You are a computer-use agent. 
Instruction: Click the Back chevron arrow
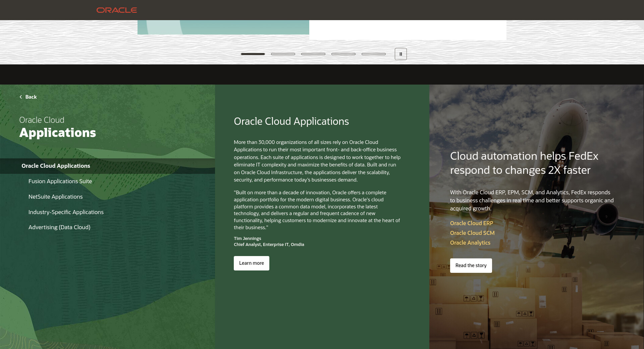click(x=21, y=97)
